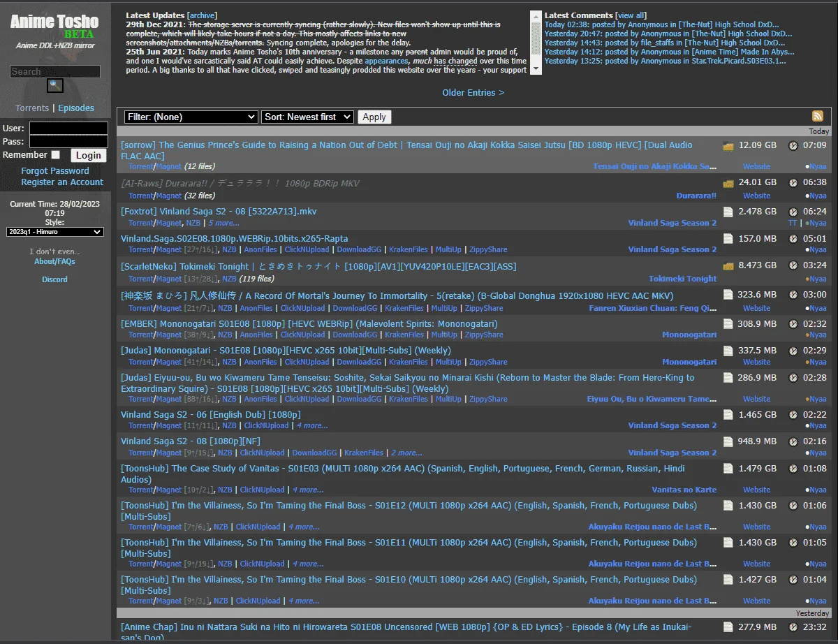Open the Discord link in sidebar
The image size is (838, 644).
pos(54,279)
